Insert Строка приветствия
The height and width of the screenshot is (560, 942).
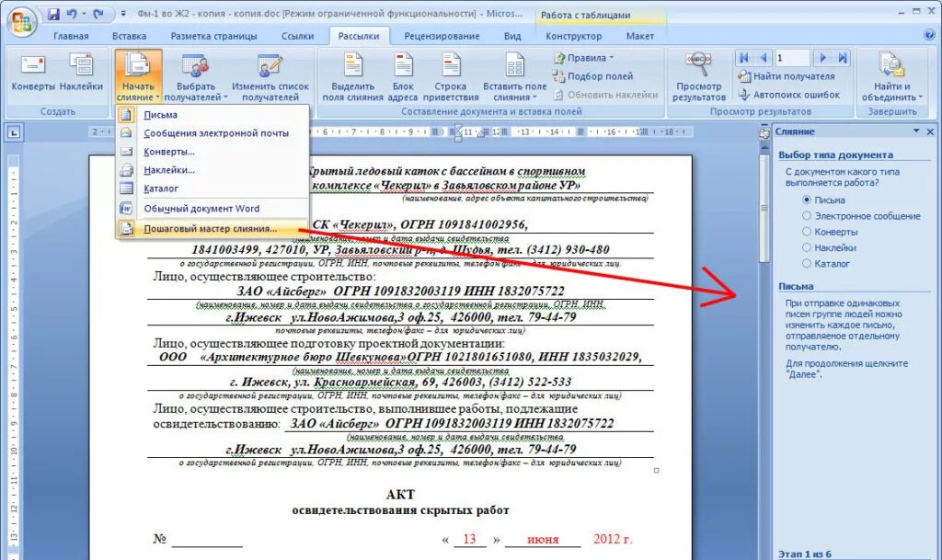pos(451,76)
